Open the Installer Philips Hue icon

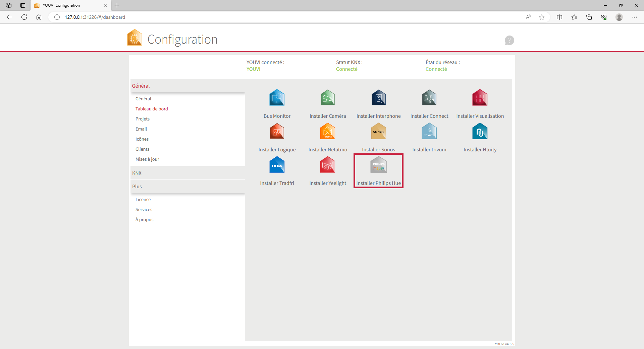pos(378,165)
